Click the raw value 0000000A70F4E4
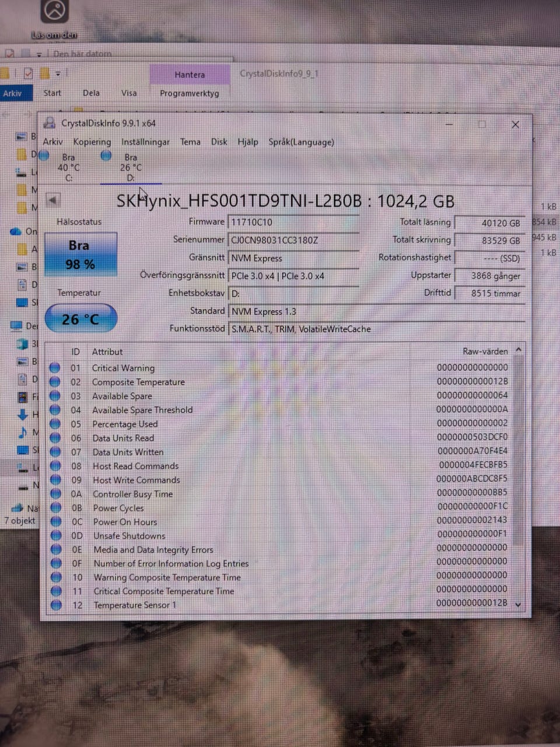The image size is (560, 747). (x=473, y=451)
